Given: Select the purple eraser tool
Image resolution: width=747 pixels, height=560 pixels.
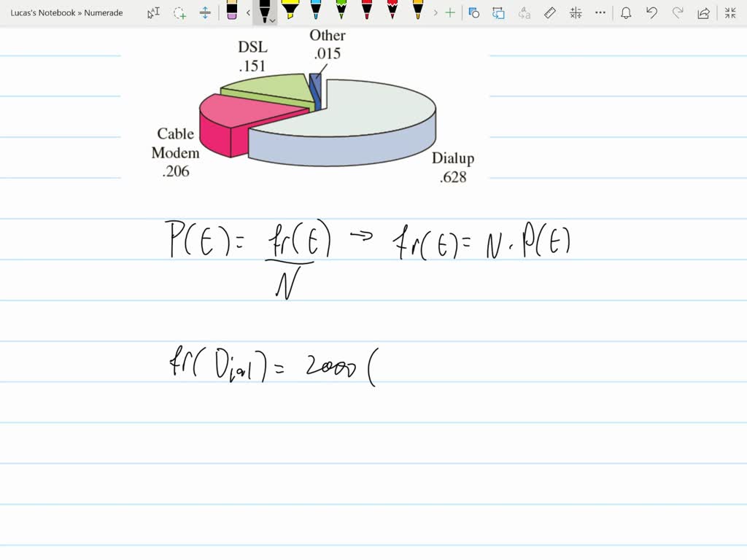Looking at the screenshot, I should (x=232, y=12).
